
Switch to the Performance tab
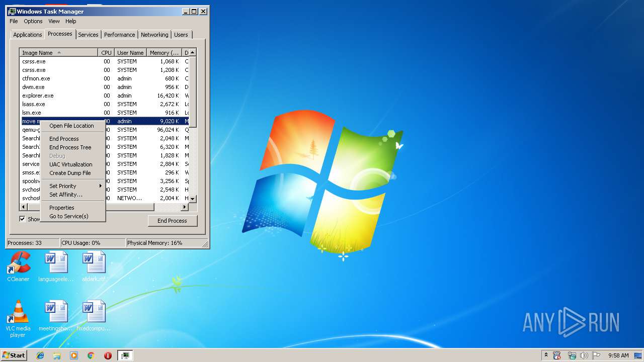120,35
